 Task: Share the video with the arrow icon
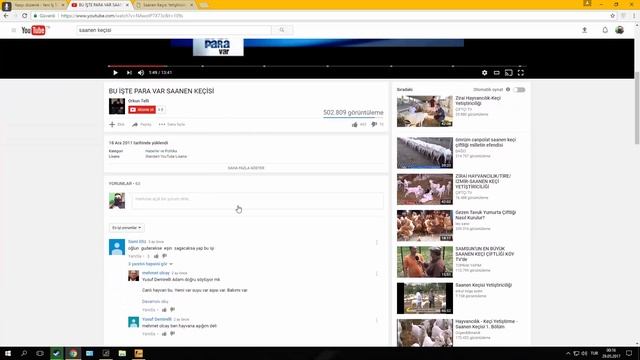(x=142, y=124)
